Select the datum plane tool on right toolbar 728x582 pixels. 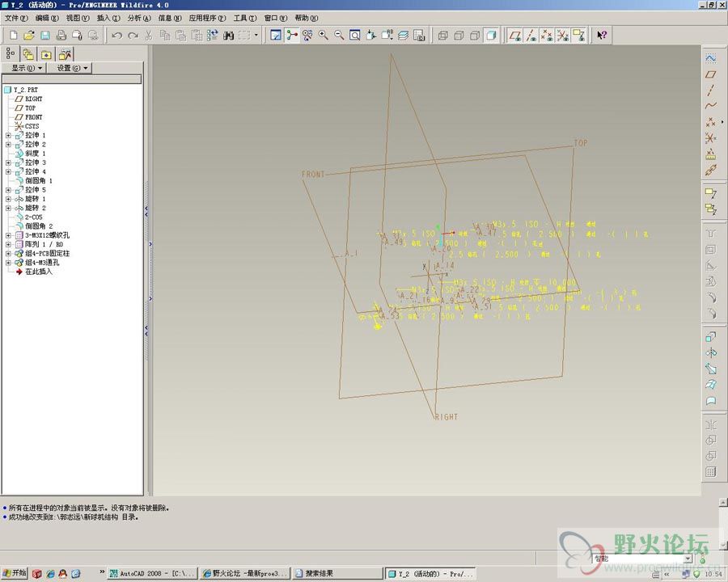pyautogui.click(x=711, y=74)
